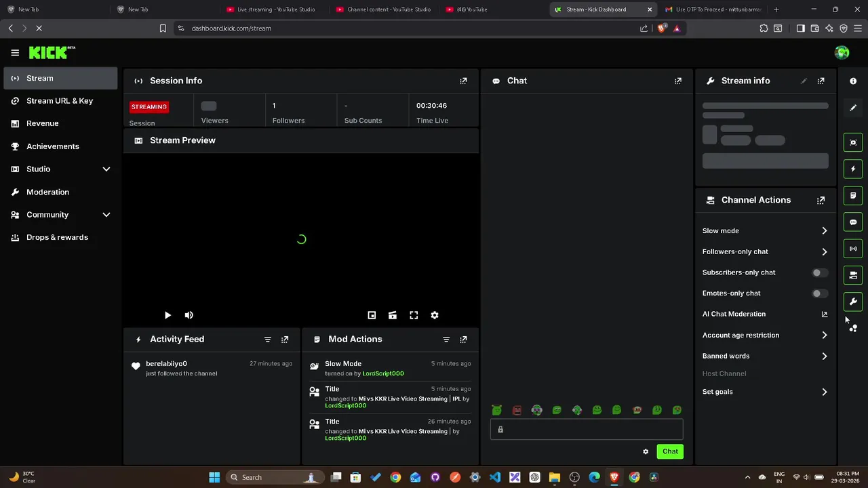The width and height of the screenshot is (868, 488).
Task: Pick the last emote in chat row
Action: pyautogui.click(x=677, y=410)
